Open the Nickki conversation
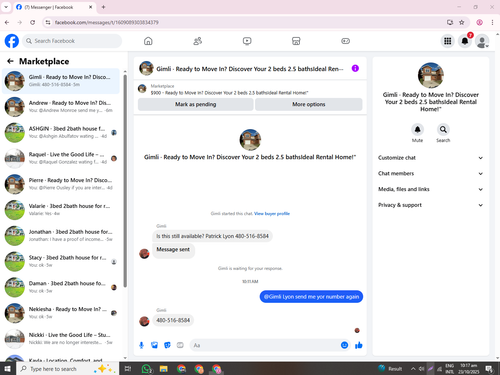500x375 pixels. coord(61,339)
